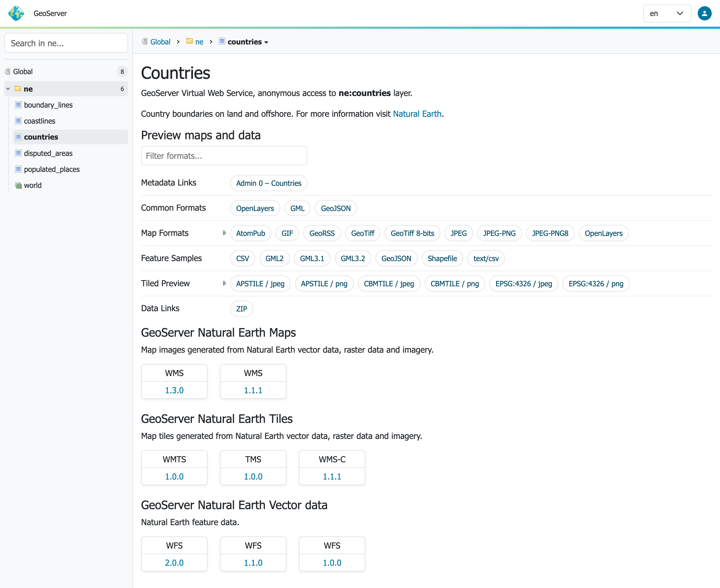Click the world layer group icon
720x588 pixels.
pyautogui.click(x=18, y=185)
